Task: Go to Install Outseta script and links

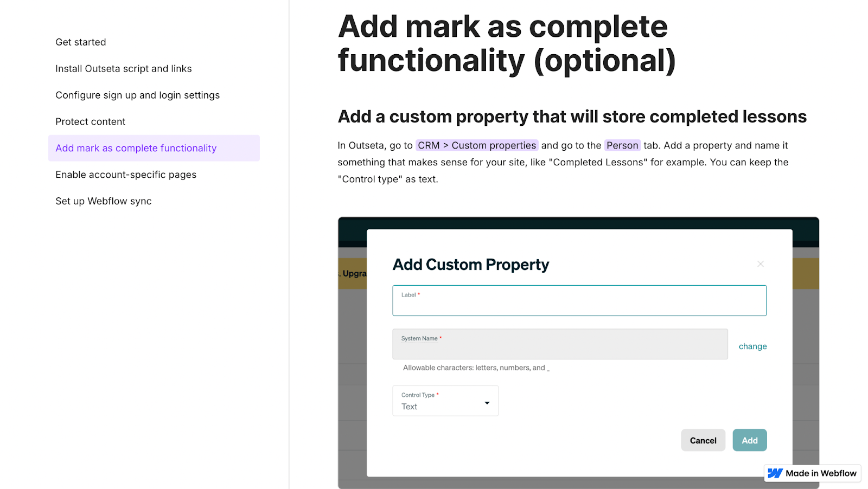Action: point(124,69)
